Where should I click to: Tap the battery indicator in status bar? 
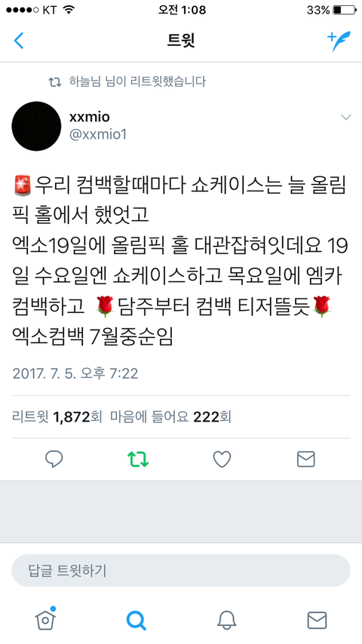[x=345, y=10]
